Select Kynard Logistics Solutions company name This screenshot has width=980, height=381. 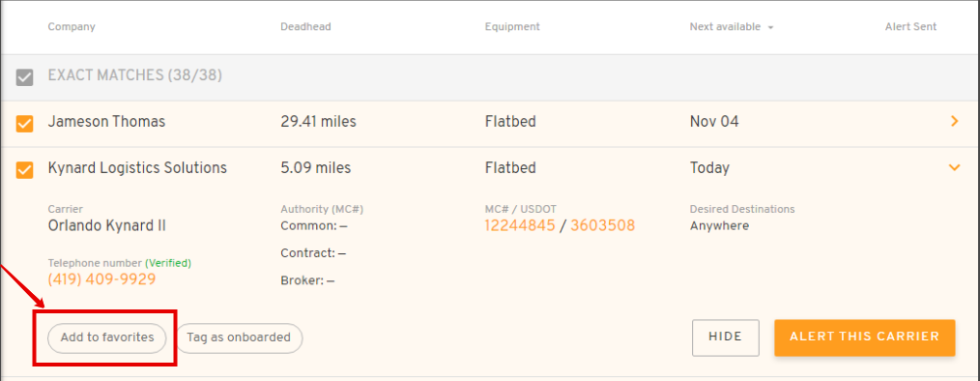pos(137,167)
